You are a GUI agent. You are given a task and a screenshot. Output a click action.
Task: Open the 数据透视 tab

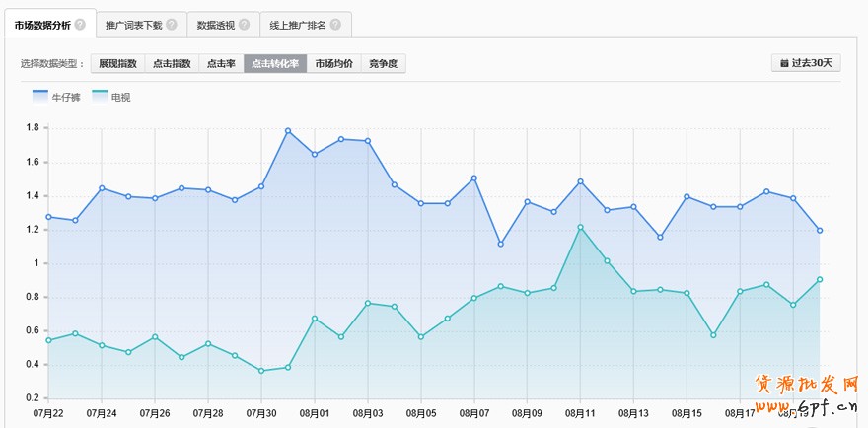[215, 24]
